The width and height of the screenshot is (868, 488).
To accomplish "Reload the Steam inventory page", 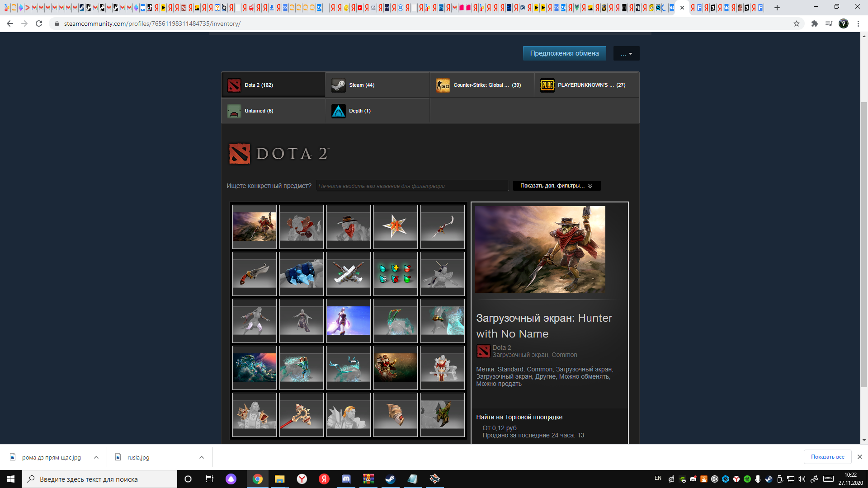I will (39, 23).
